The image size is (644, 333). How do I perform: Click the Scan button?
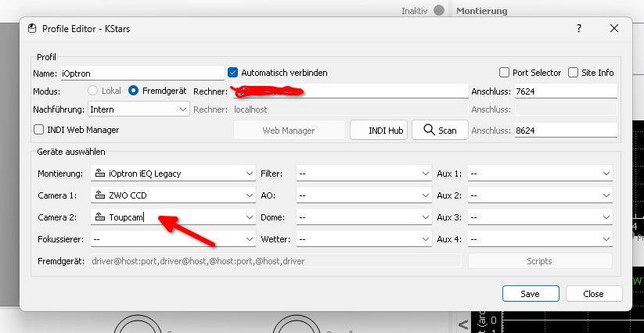(440, 131)
